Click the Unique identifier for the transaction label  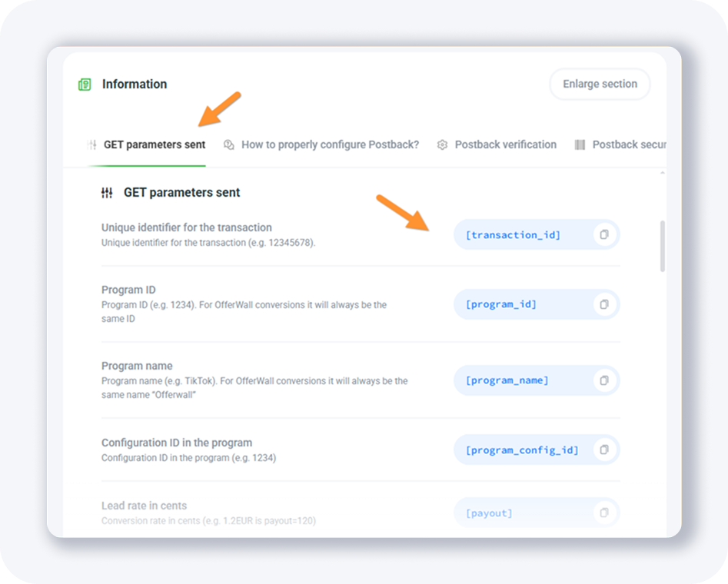pyautogui.click(x=187, y=227)
